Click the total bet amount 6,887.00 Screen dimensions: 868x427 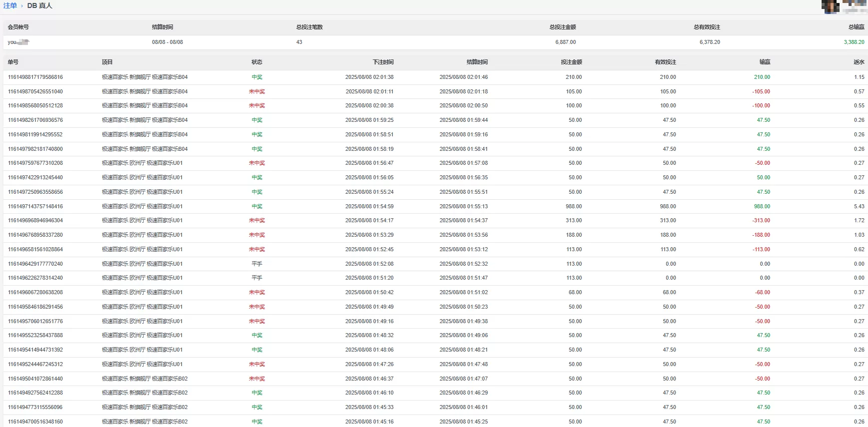tap(566, 42)
